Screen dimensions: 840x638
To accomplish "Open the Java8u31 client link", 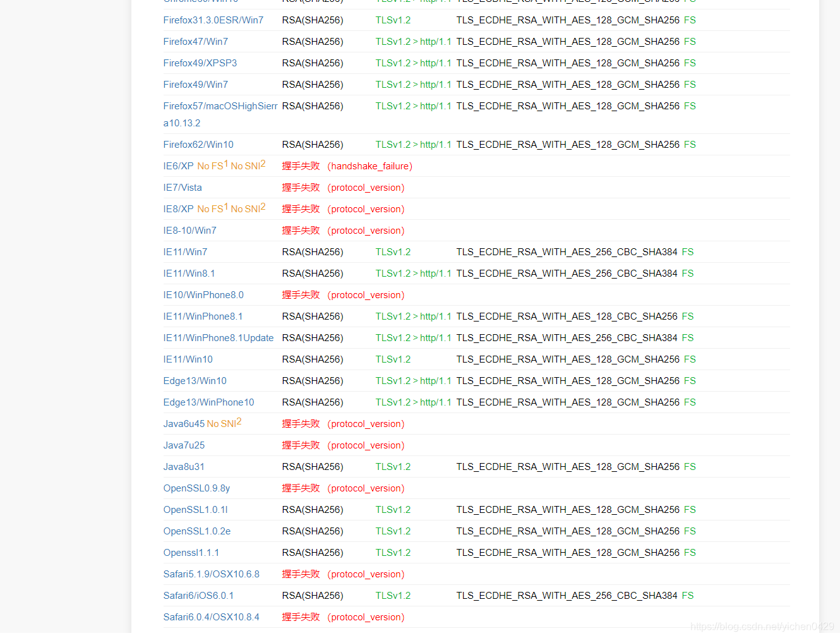I will point(184,467).
